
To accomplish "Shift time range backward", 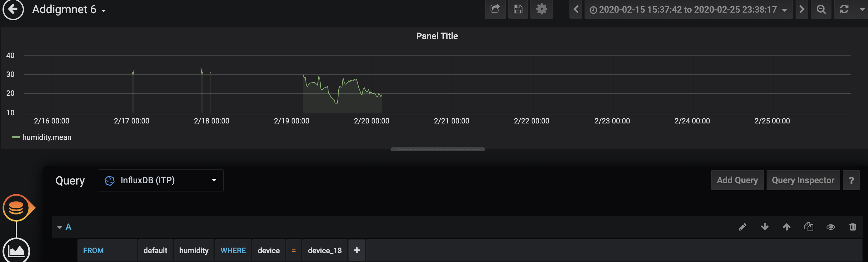I will coord(576,9).
